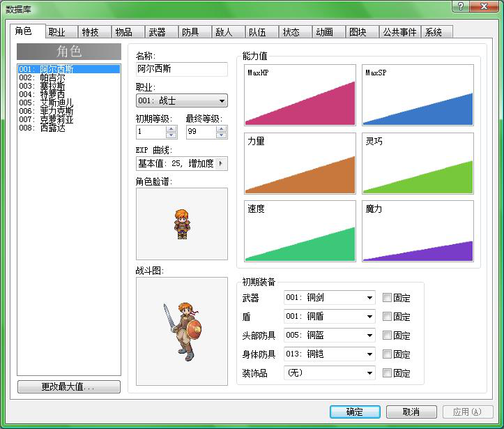Decrease 最终等级 with down arrow
The width and height of the screenshot is (504, 429).
click(x=222, y=135)
